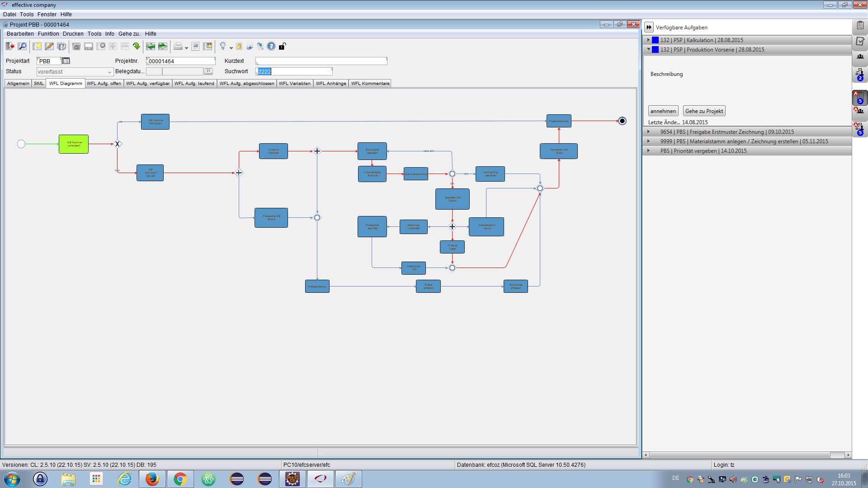Click the recycle bin delete icon

click(x=76, y=46)
